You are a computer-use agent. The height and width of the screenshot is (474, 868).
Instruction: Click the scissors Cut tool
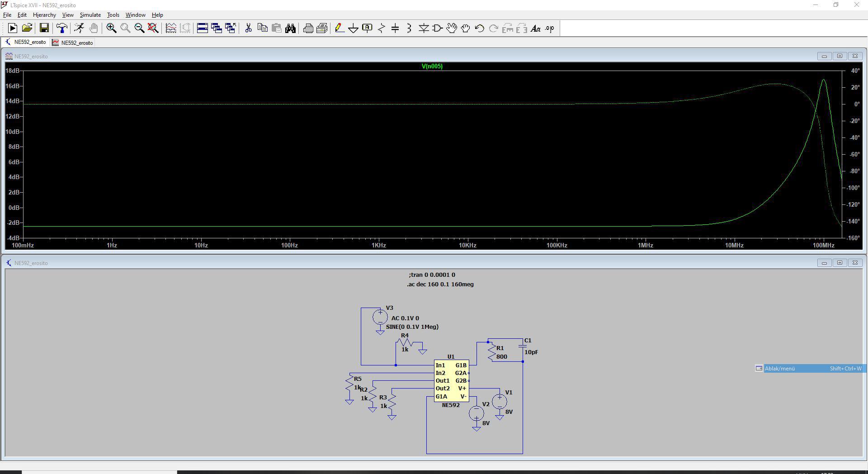(248, 28)
